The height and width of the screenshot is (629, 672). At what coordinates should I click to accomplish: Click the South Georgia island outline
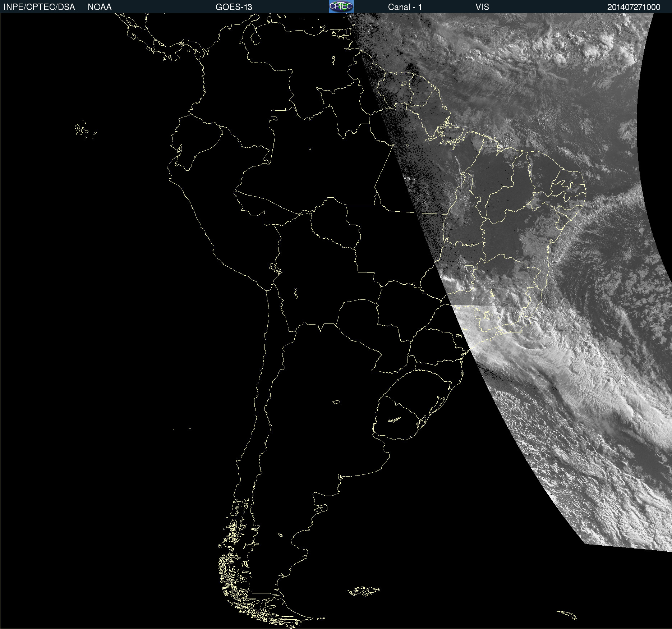(567, 614)
